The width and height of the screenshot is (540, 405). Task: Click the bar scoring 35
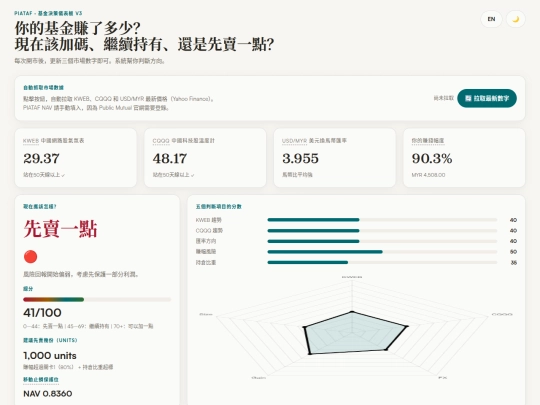(382, 262)
